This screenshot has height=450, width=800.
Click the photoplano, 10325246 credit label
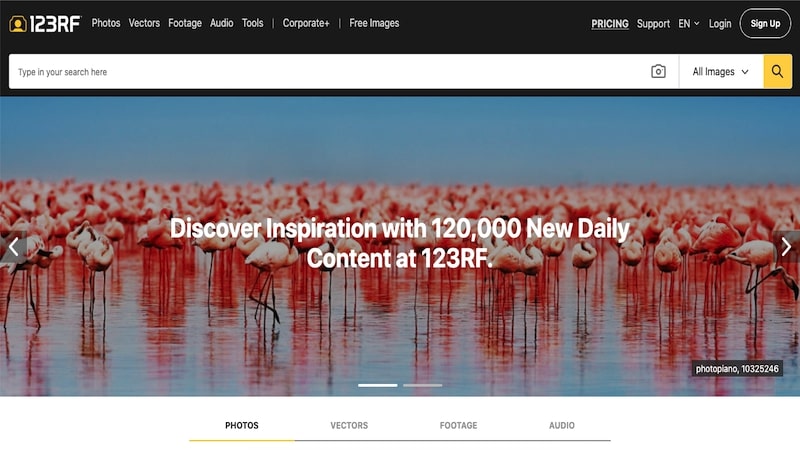click(737, 368)
